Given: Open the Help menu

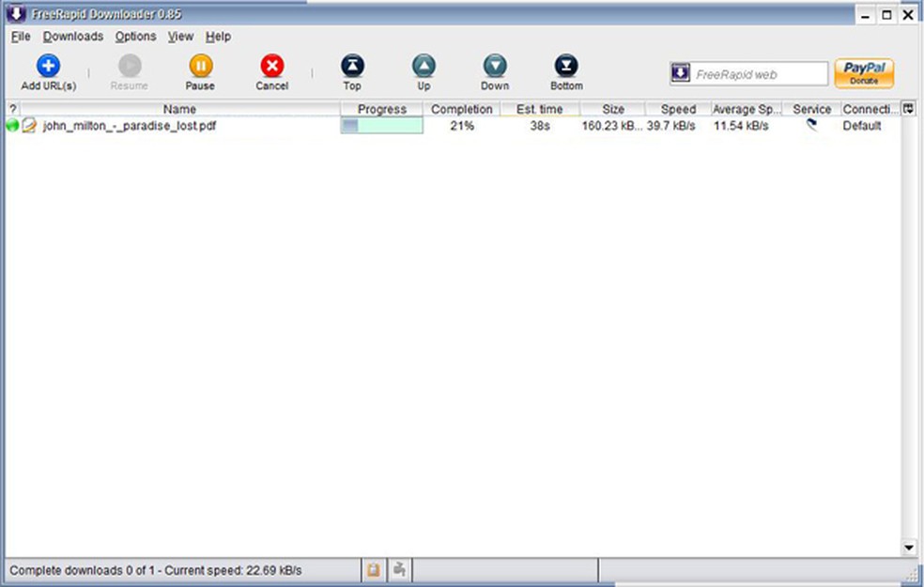Looking at the screenshot, I should tap(218, 37).
